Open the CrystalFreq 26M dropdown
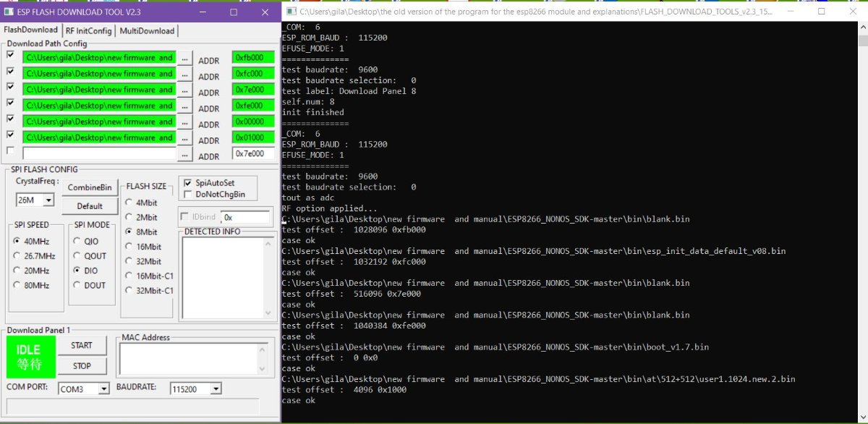This screenshot has height=424, width=868. [48, 200]
